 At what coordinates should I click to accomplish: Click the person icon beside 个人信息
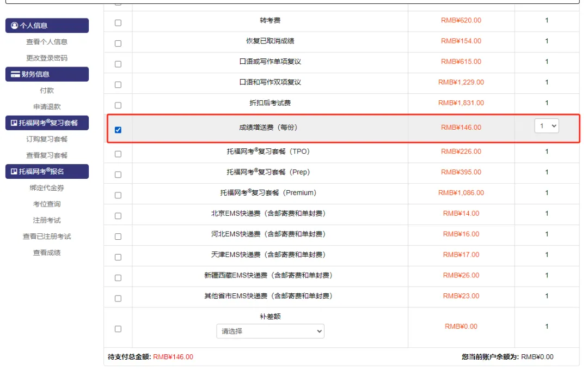[15, 26]
